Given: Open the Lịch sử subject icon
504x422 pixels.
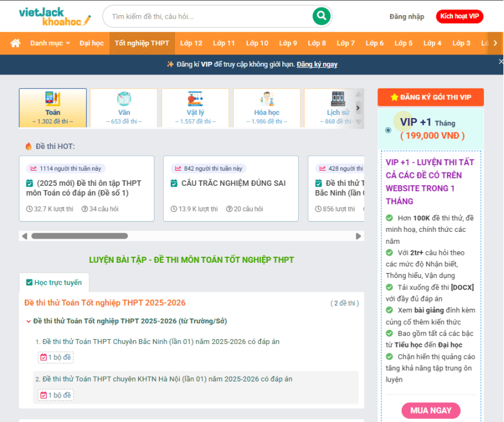Looking at the screenshot, I should (x=337, y=99).
